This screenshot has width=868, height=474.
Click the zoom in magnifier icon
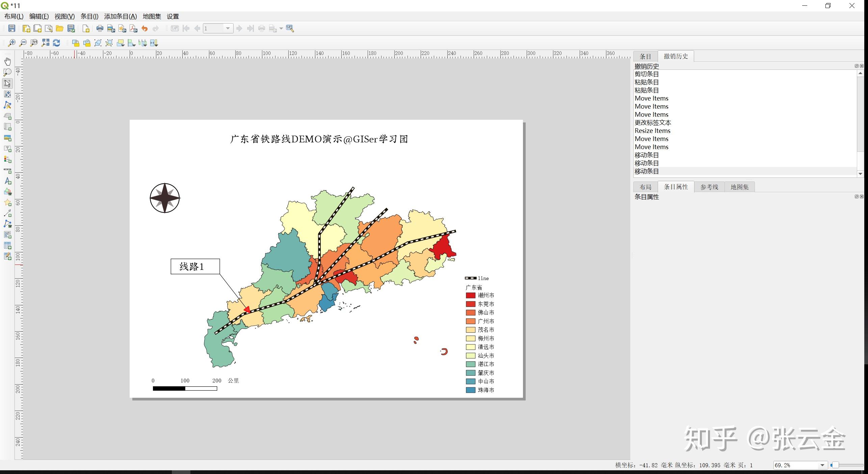[x=11, y=43]
